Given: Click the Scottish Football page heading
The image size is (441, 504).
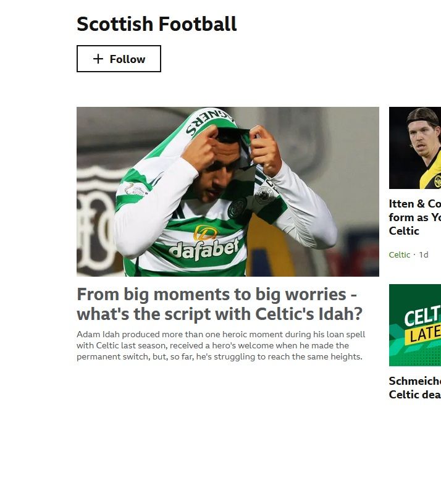Looking at the screenshot, I should [156, 24].
